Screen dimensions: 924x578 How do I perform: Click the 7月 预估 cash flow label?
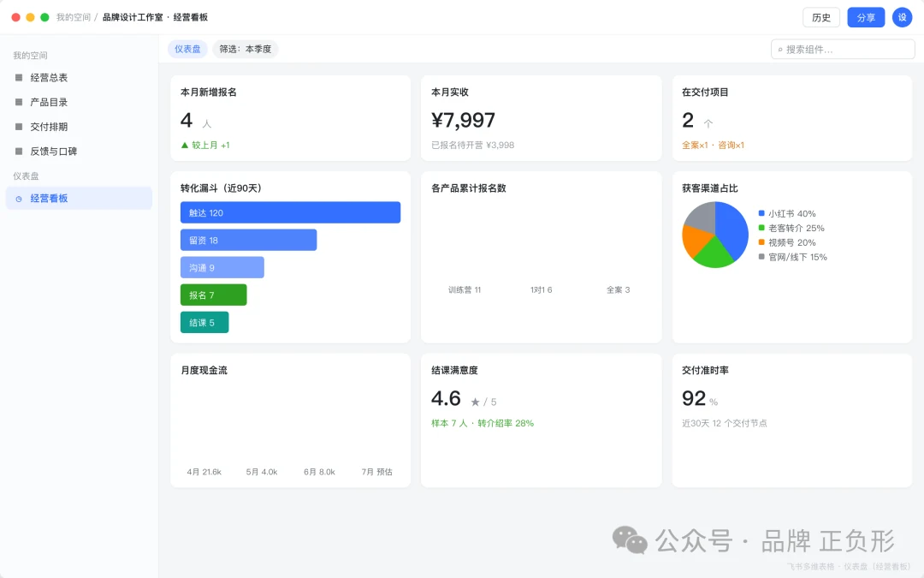point(377,472)
